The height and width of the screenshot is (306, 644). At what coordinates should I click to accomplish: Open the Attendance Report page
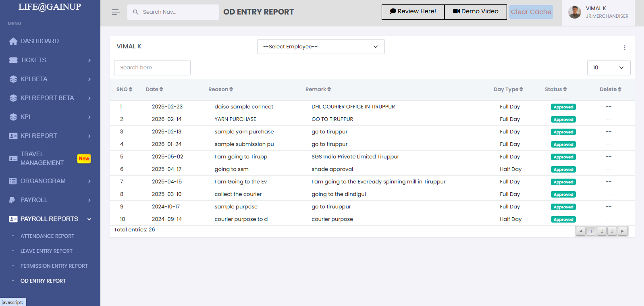coord(47,236)
